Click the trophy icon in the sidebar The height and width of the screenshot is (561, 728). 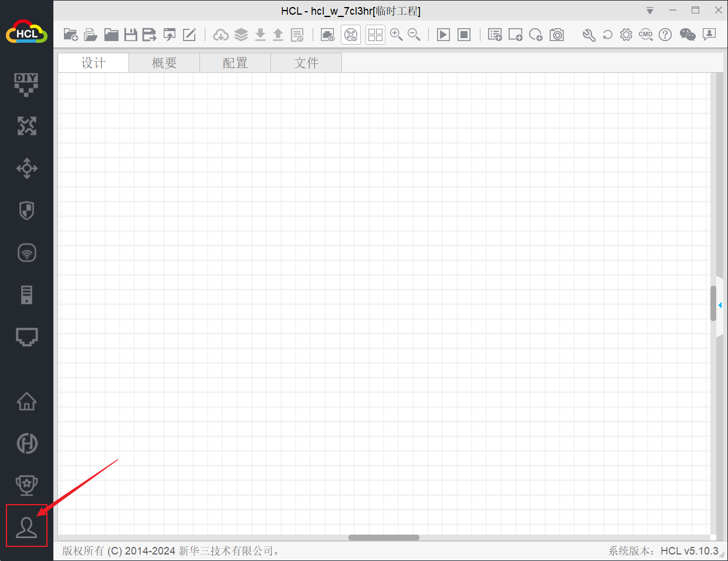[26, 485]
